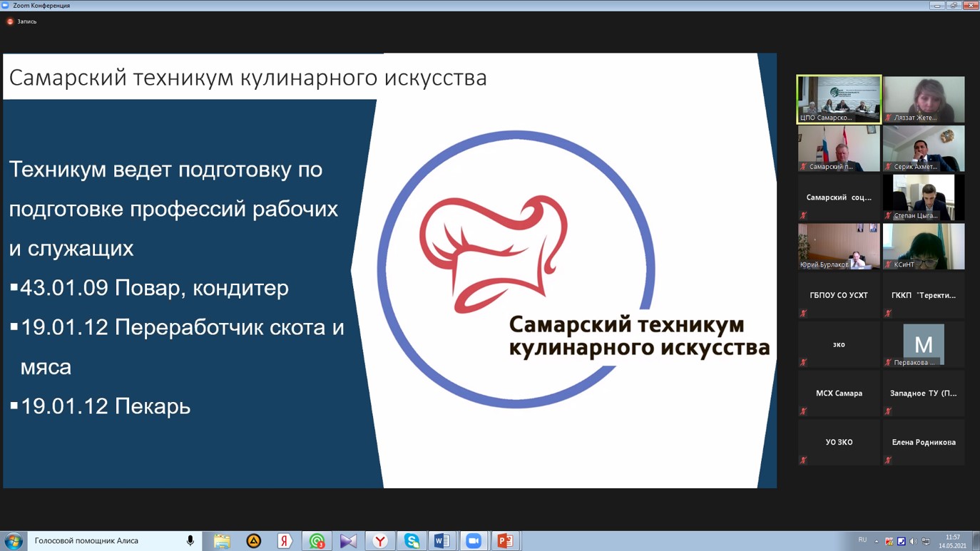
Task: Restore down the Zoom Конференция window
Action: pos(954,5)
